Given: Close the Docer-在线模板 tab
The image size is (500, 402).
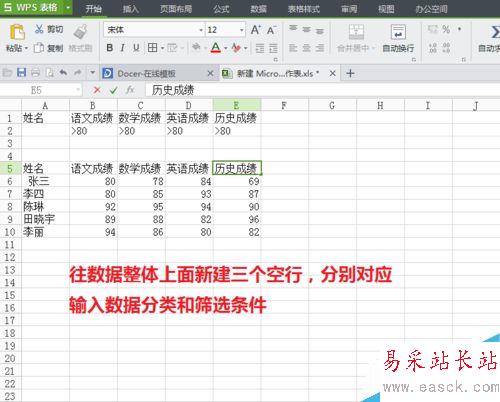Looking at the screenshot, I should [210, 73].
